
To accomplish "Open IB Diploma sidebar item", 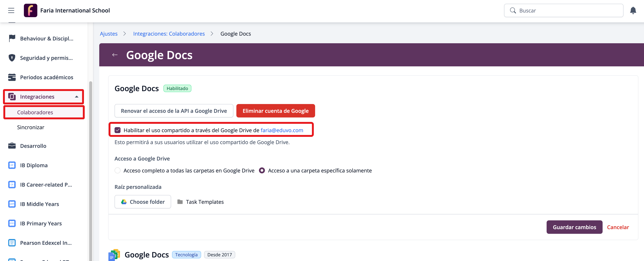I will (x=34, y=165).
